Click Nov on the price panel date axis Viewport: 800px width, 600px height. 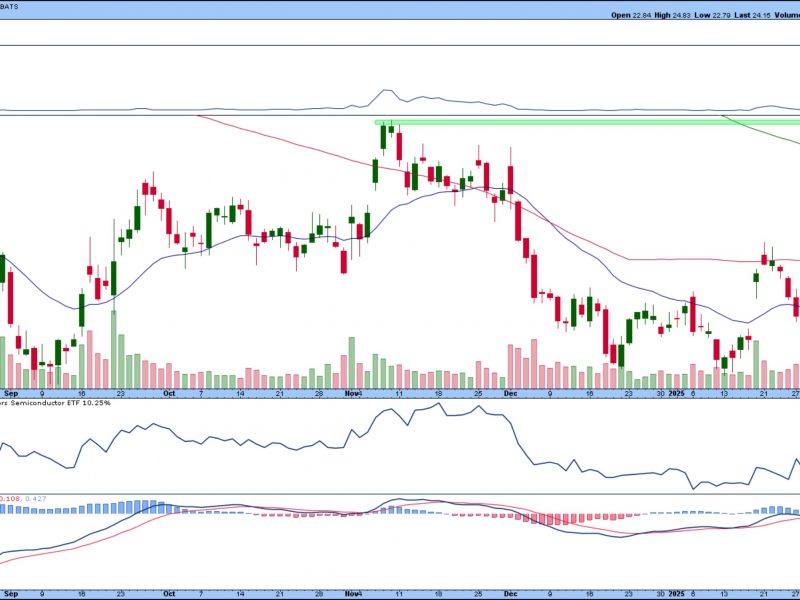pyautogui.click(x=352, y=393)
